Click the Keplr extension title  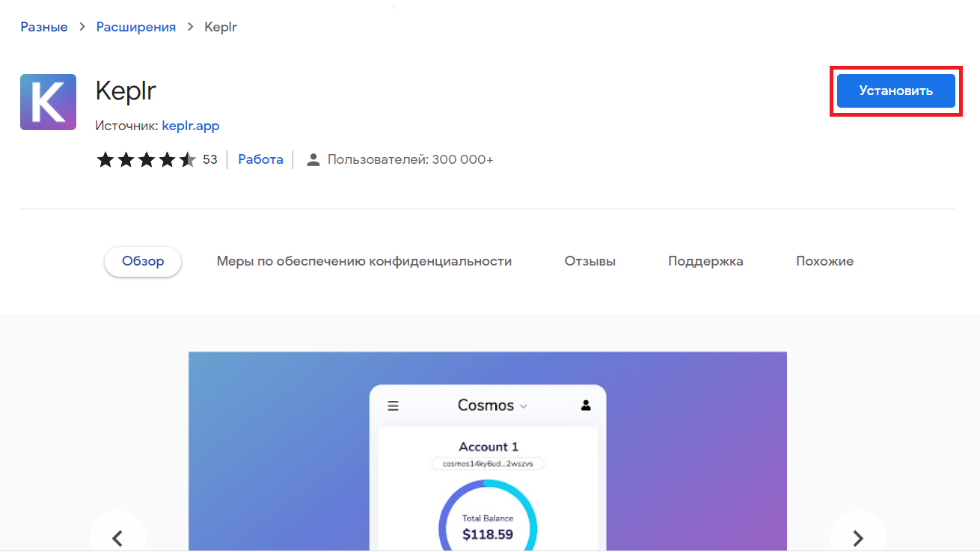pyautogui.click(x=126, y=91)
